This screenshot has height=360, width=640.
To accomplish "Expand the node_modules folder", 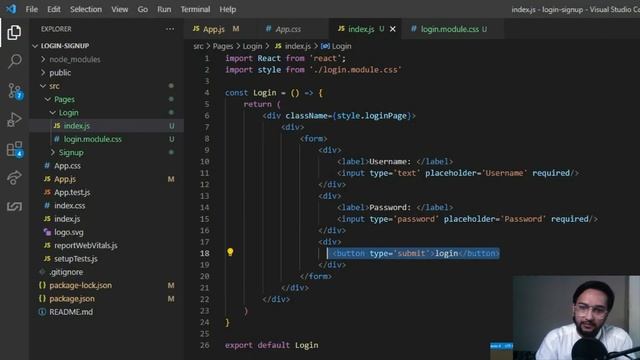I will click(43, 59).
